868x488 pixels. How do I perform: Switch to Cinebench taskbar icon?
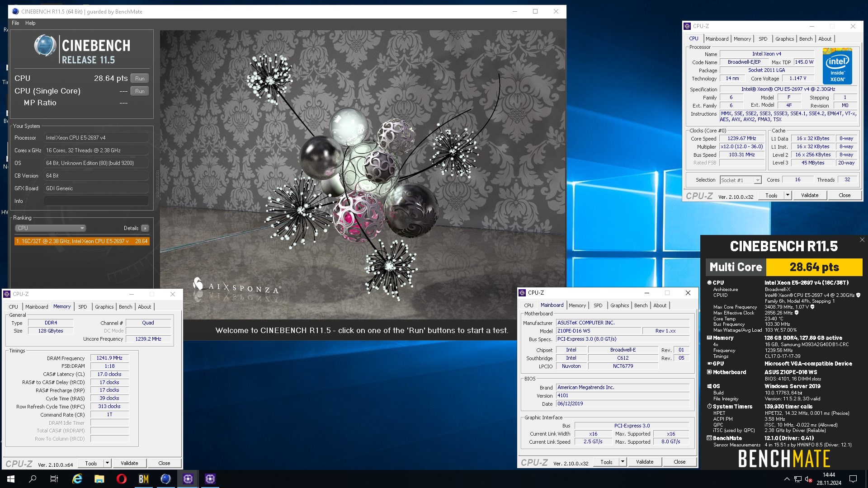click(166, 479)
